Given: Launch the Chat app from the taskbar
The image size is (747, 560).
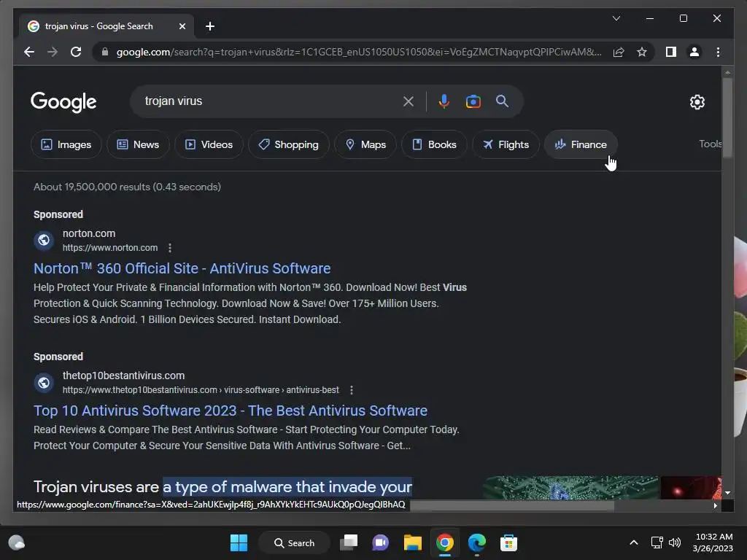Looking at the screenshot, I should tap(380, 542).
